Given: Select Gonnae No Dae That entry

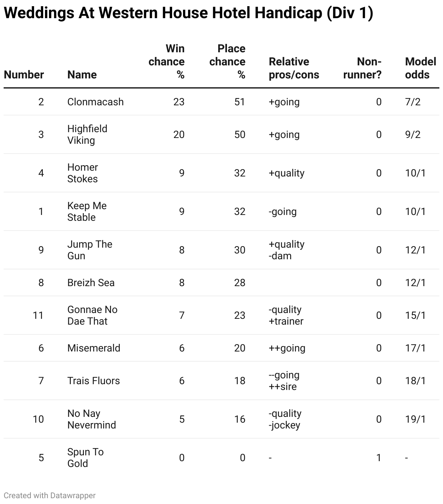Looking at the screenshot, I should [92, 315].
